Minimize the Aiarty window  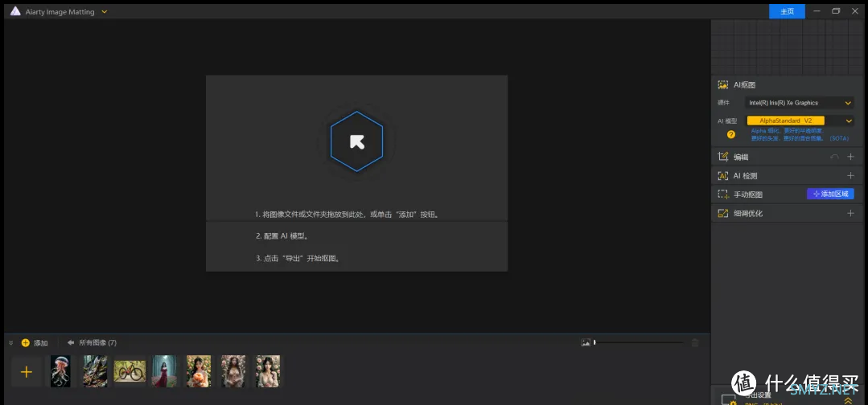pos(817,11)
